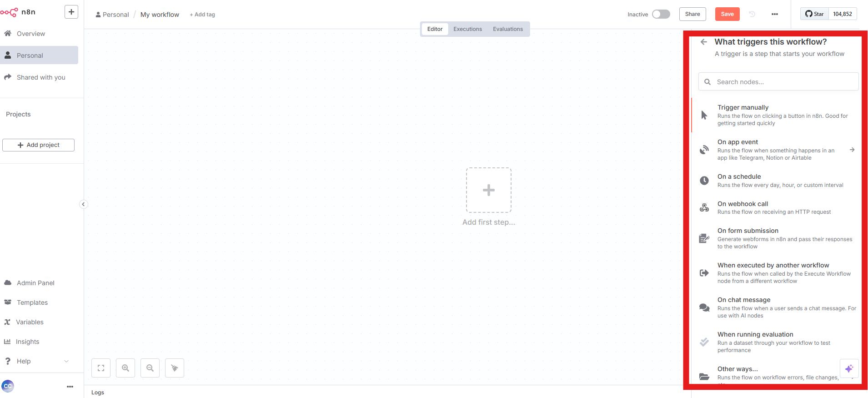Zoom in on the workflow canvas
Screen dimensions: 868x398
(x=125, y=368)
